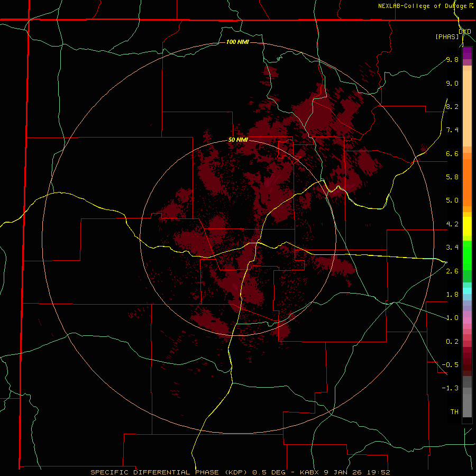Pick the cyan band of the color bar
This screenshot has width=476, height=476.
click(467, 291)
